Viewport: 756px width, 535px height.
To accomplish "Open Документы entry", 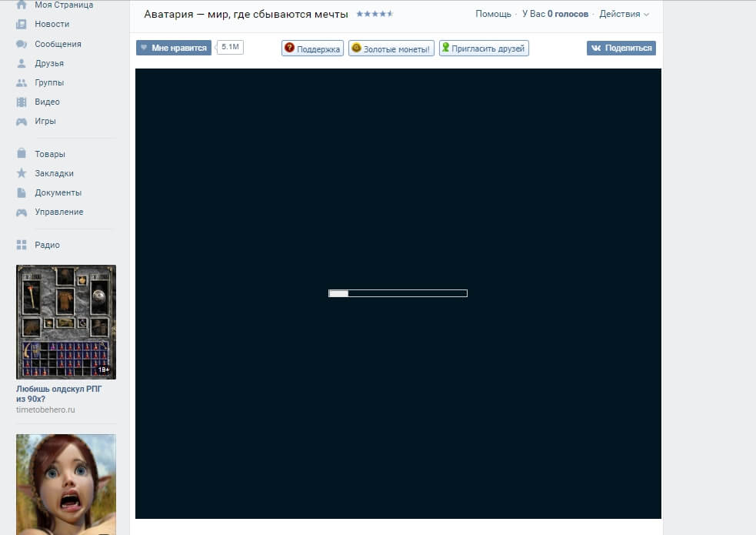I will 58,192.
